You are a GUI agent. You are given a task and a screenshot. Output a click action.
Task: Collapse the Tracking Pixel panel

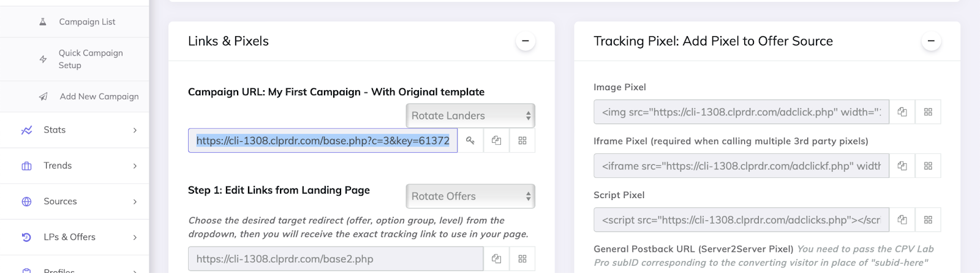click(x=930, y=41)
